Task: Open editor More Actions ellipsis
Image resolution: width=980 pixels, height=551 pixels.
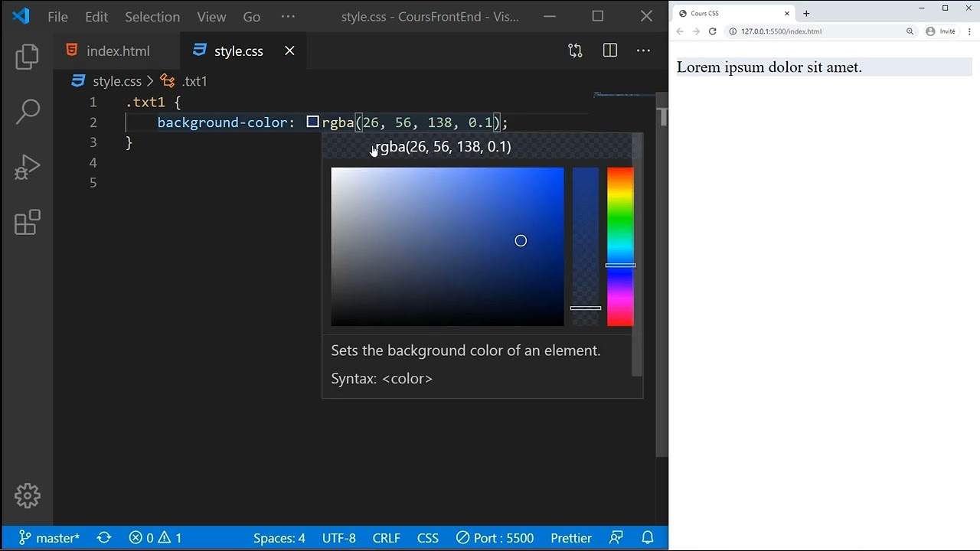Action: click(x=643, y=51)
